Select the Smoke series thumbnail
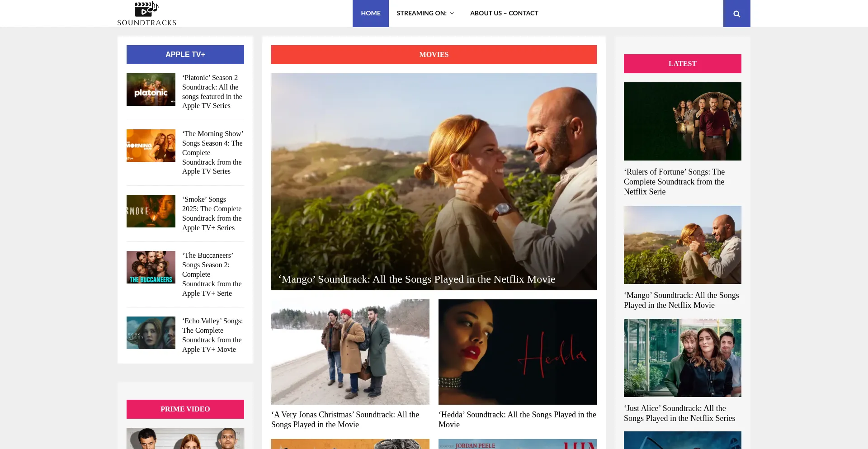This screenshot has width=868, height=449. coord(151,211)
